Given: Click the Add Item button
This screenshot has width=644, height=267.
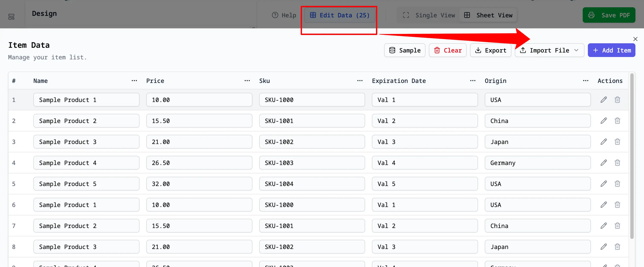Looking at the screenshot, I should point(611,50).
